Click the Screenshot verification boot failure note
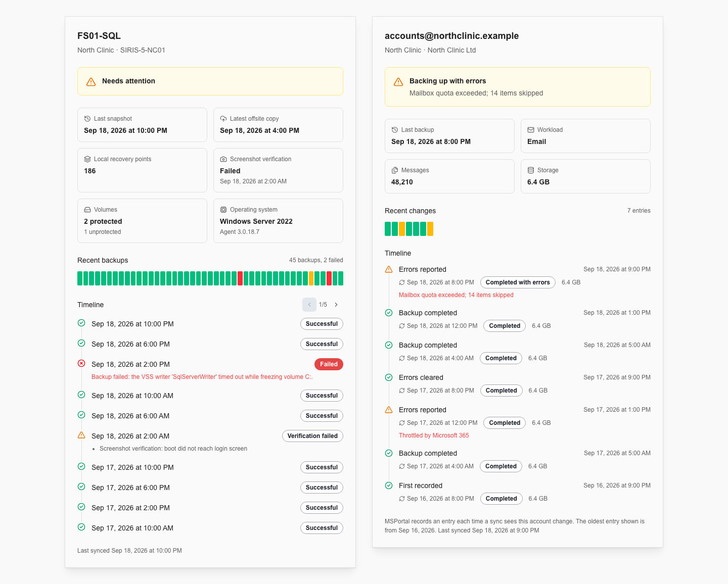The image size is (728, 584). click(x=173, y=449)
